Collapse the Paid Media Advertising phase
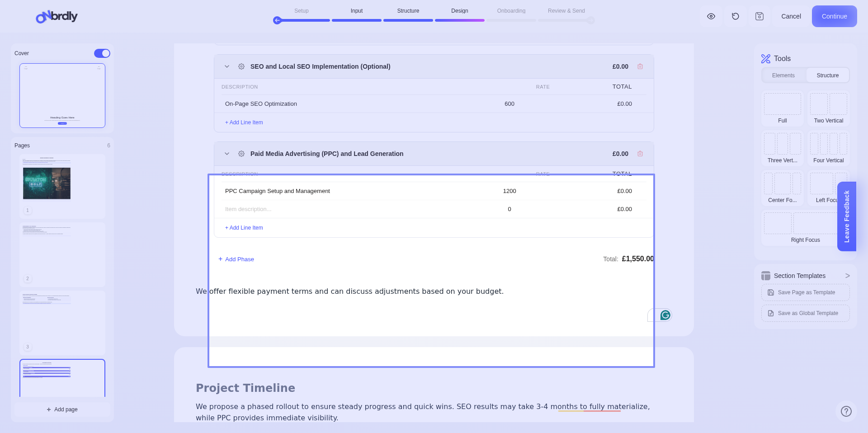The width and height of the screenshot is (868, 433). click(227, 154)
